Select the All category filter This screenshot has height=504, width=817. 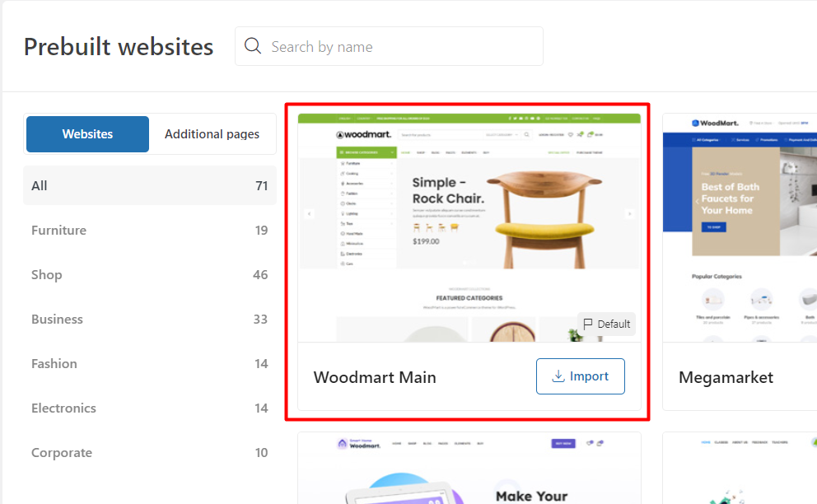[x=150, y=185]
